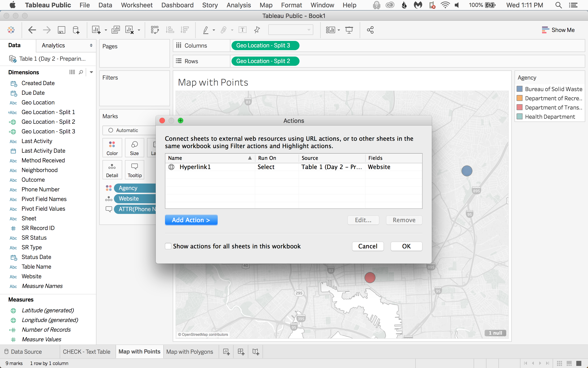The width and height of the screenshot is (588, 368).
Task: Click the Undo back arrow in toolbar
Action: click(32, 30)
